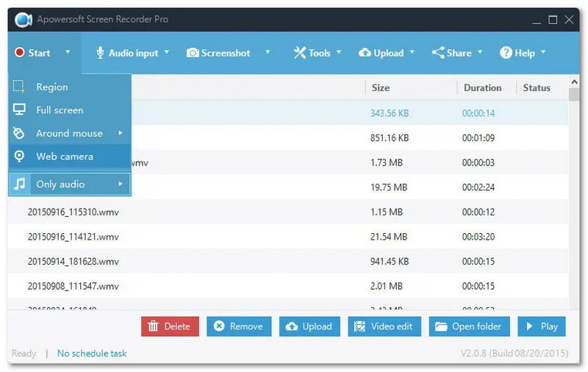This screenshot has width=588, height=372.
Task: Select Web camera recording option
Action: [70, 156]
